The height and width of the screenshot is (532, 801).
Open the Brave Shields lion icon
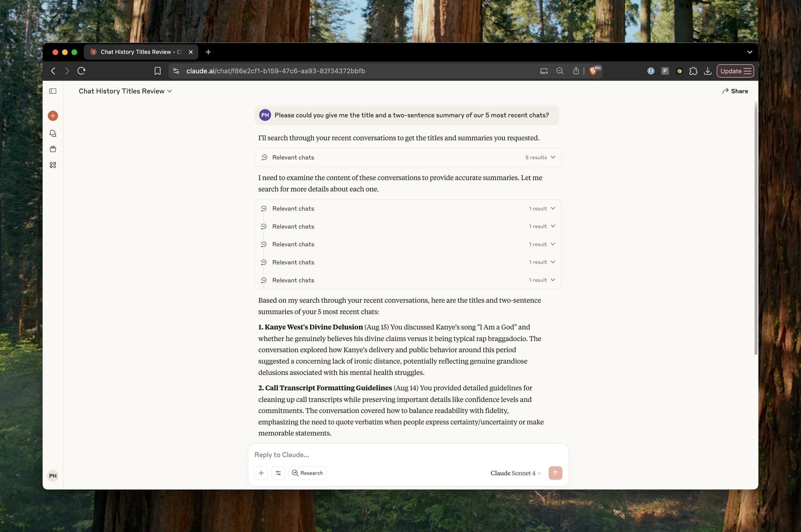click(593, 71)
